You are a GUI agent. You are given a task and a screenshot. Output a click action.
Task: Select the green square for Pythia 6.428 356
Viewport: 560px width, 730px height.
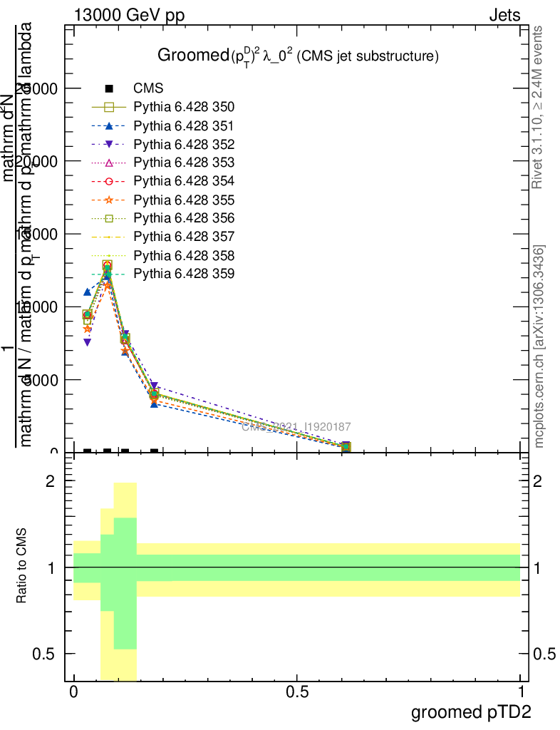click(109, 218)
